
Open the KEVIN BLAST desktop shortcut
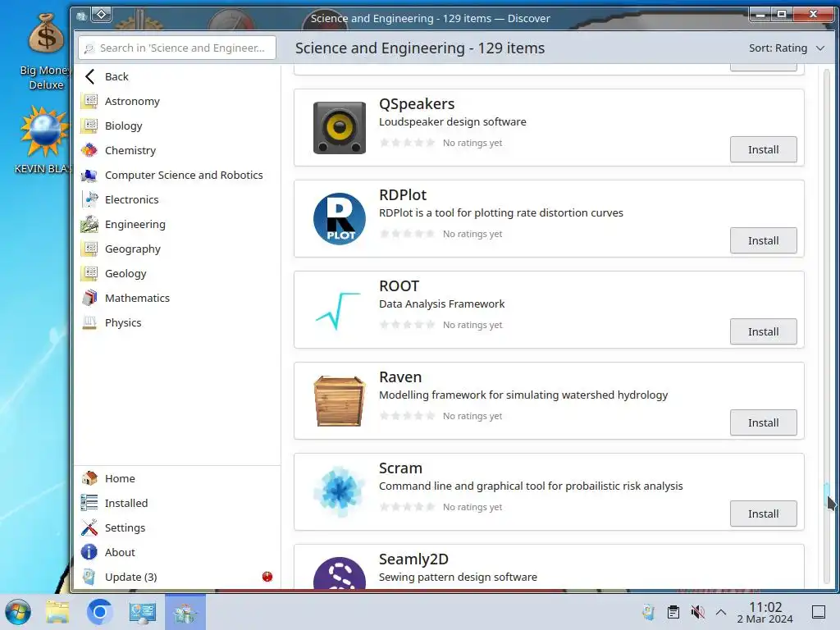[x=43, y=139]
